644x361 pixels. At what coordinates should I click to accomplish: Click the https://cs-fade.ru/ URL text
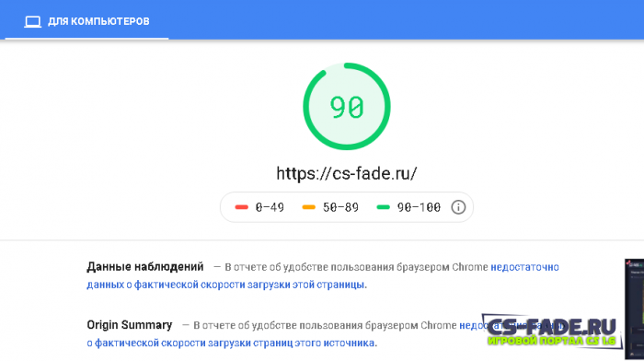coord(347,173)
